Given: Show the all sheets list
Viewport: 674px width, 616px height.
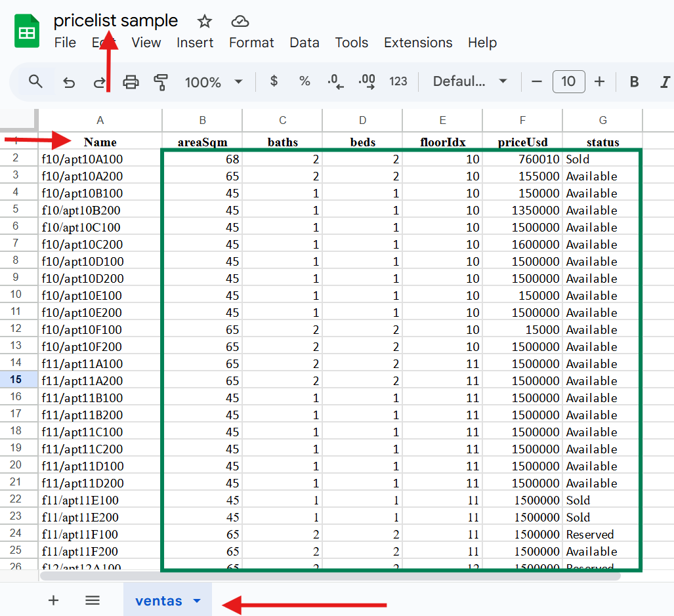Looking at the screenshot, I should pos(93,600).
